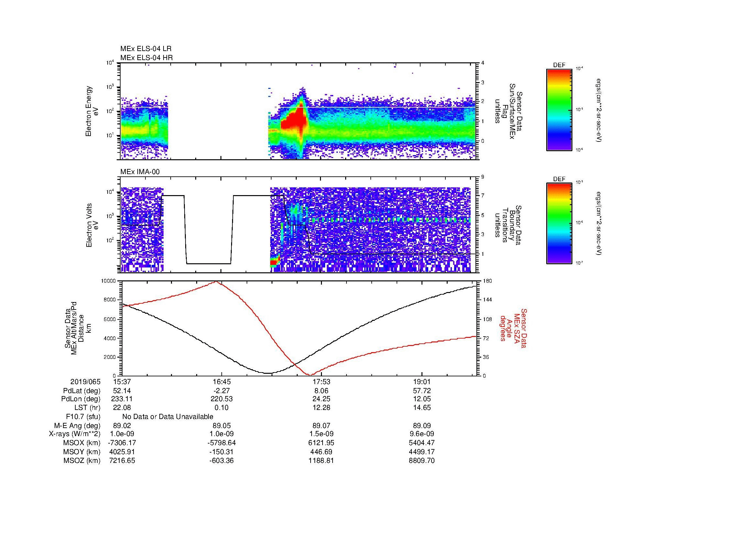This screenshot has height=534, width=756.
Task: Click the 'PdLon (deg)' row label
Action: coord(81,399)
